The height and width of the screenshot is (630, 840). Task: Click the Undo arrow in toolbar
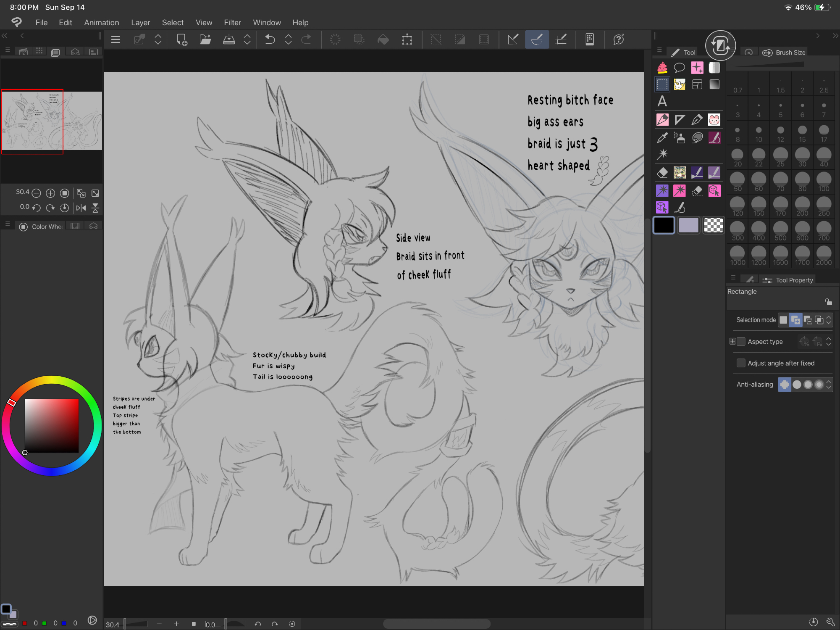click(270, 40)
